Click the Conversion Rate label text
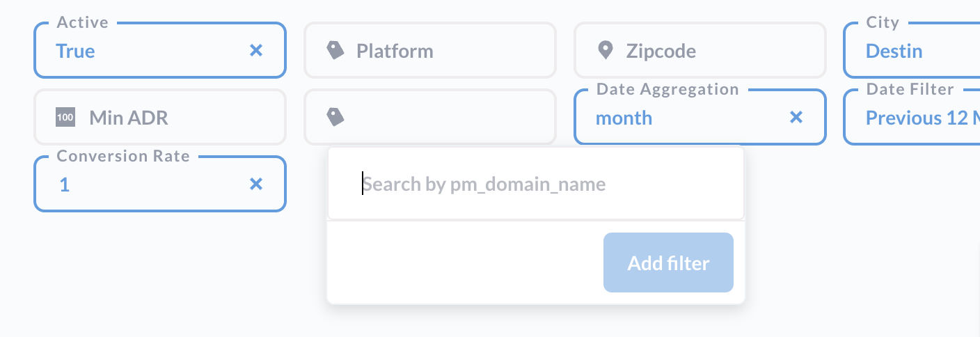This screenshot has width=980, height=337. click(123, 156)
